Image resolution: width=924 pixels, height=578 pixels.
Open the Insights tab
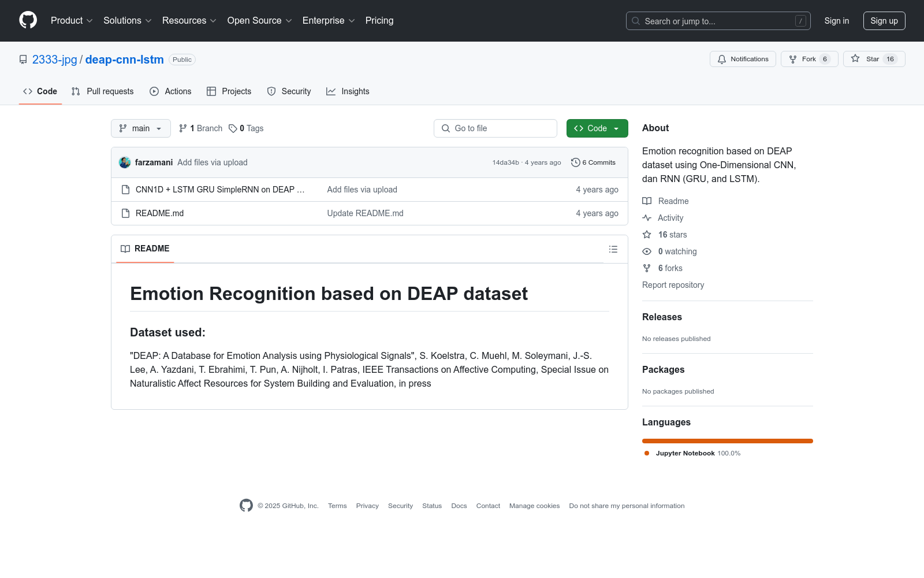tap(348, 91)
